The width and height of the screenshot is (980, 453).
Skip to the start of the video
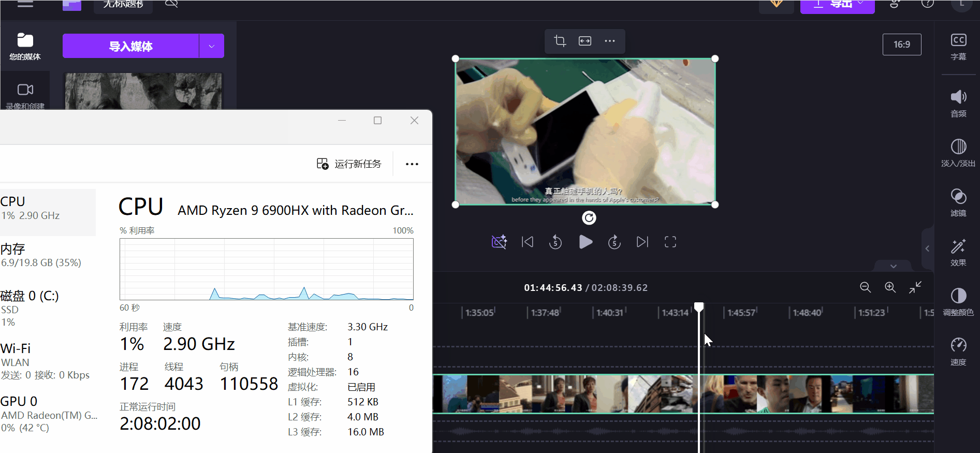[528, 242]
